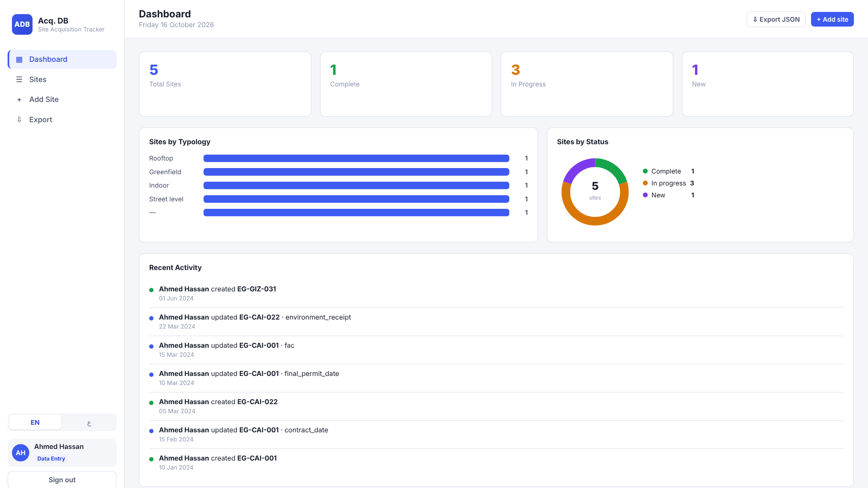The width and height of the screenshot is (868, 488).
Task: Click activity entry EG-CAI-001 contract_date
Action: point(496,435)
